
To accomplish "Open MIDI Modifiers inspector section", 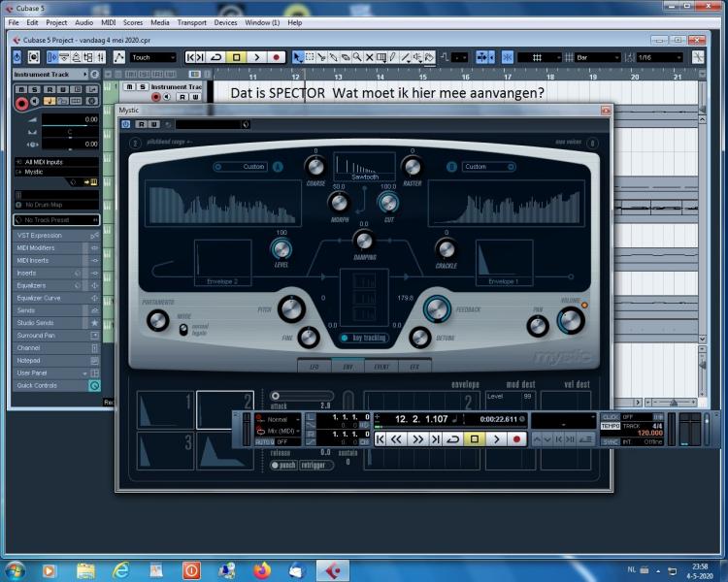I will (56, 248).
